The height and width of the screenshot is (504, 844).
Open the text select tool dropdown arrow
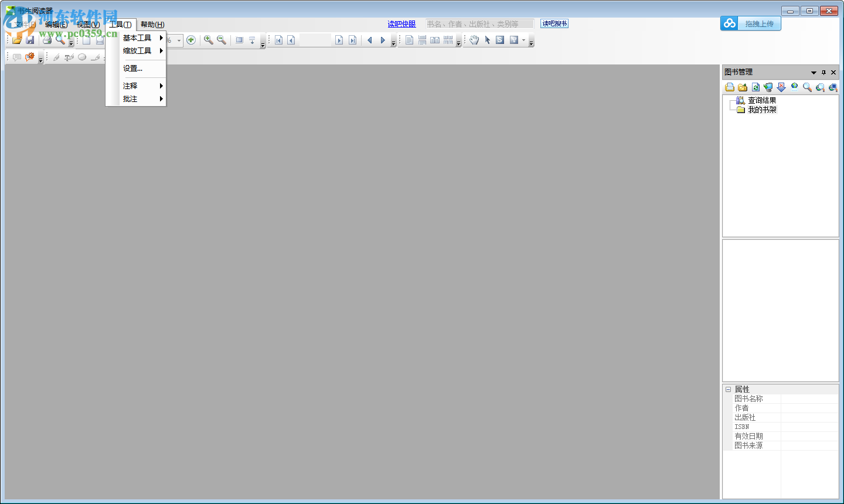tap(524, 40)
